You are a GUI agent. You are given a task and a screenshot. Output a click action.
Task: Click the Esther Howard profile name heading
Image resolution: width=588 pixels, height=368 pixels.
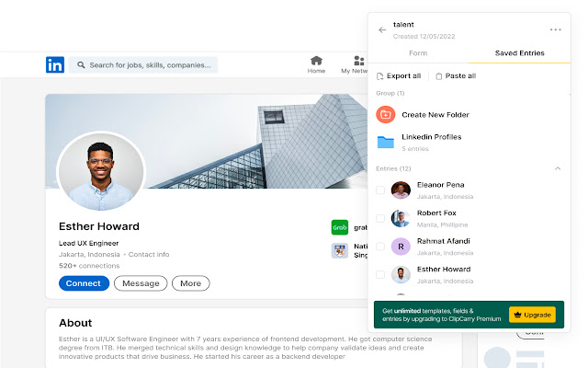click(99, 226)
